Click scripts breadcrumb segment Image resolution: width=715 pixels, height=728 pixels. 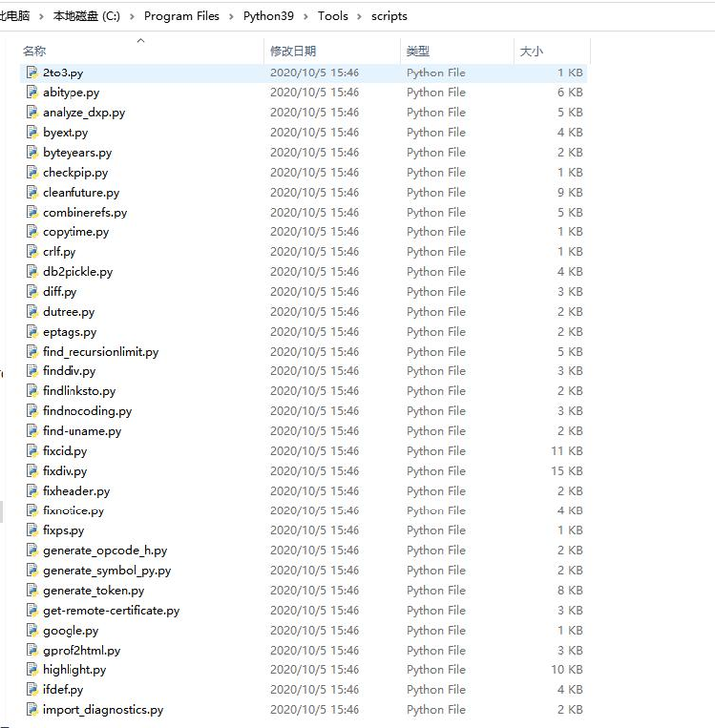click(389, 16)
